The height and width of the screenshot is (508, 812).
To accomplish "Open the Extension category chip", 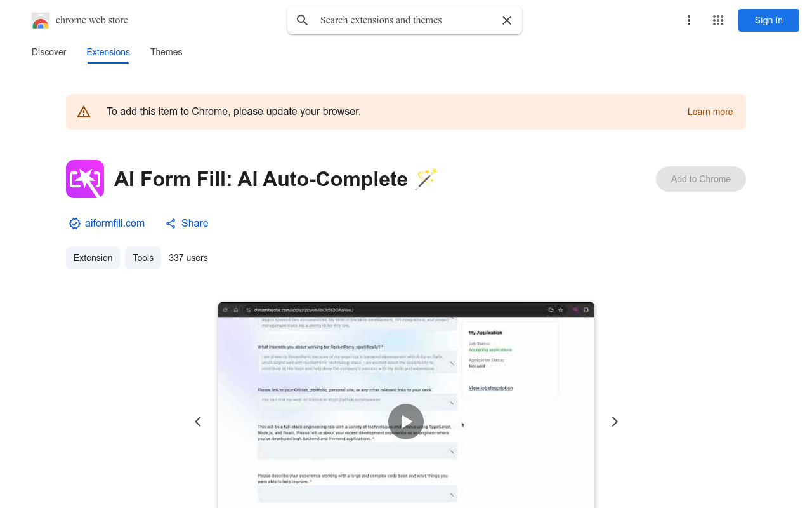I will pos(93,258).
